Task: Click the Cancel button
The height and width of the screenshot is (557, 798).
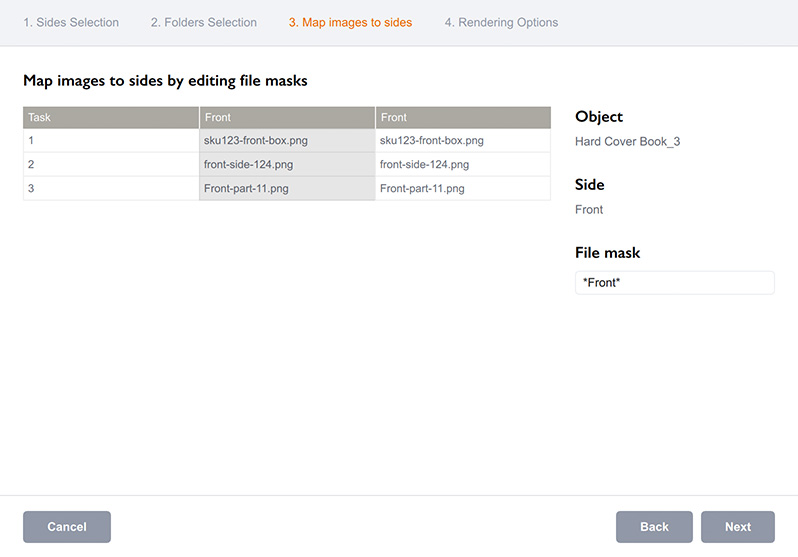Action: click(67, 527)
